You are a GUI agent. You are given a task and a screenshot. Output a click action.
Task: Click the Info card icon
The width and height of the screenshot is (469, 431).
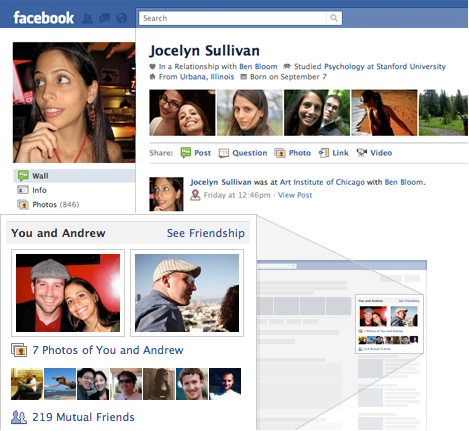pyautogui.click(x=23, y=190)
